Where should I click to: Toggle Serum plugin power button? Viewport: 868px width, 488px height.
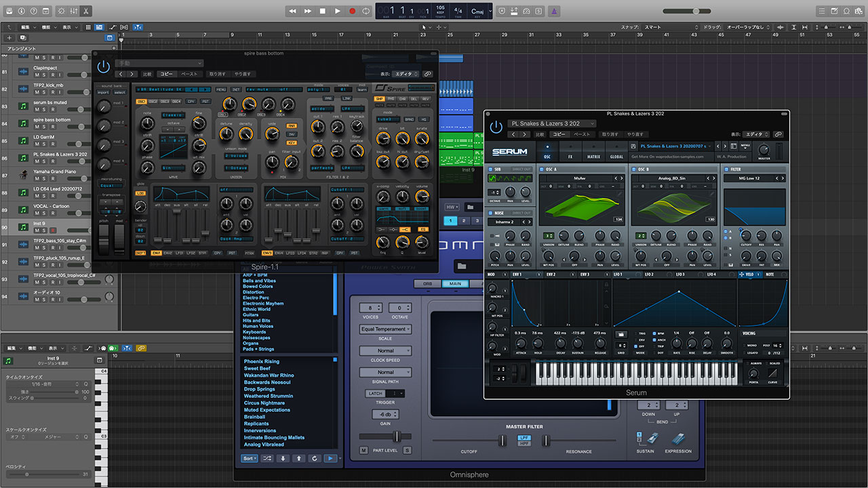(x=496, y=127)
